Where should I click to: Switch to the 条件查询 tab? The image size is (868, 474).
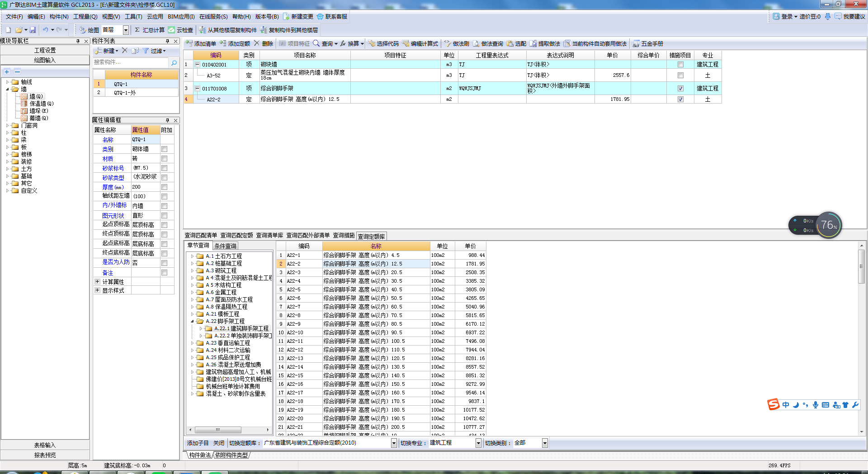click(225, 246)
